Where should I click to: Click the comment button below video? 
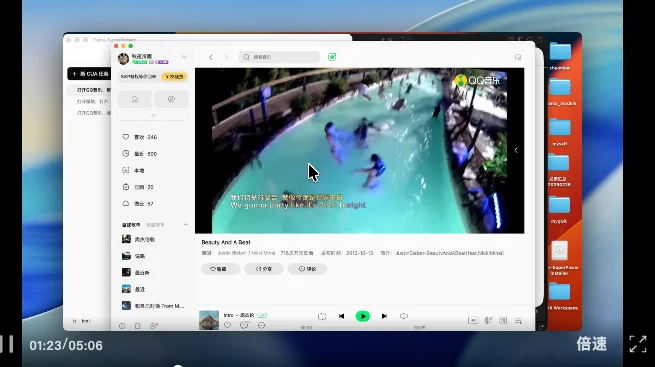pyautogui.click(x=307, y=269)
